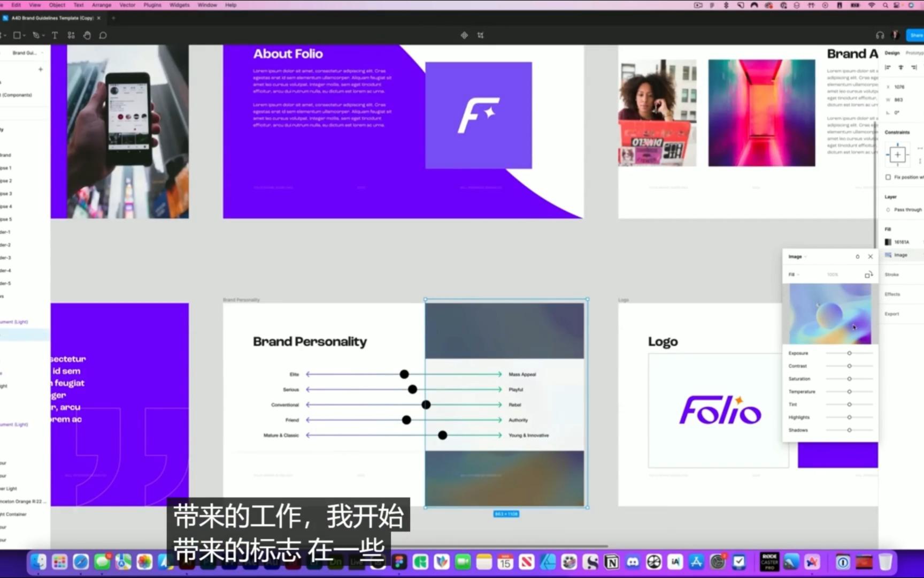Click the Effects section header
The width and height of the screenshot is (924, 578).
(892, 294)
